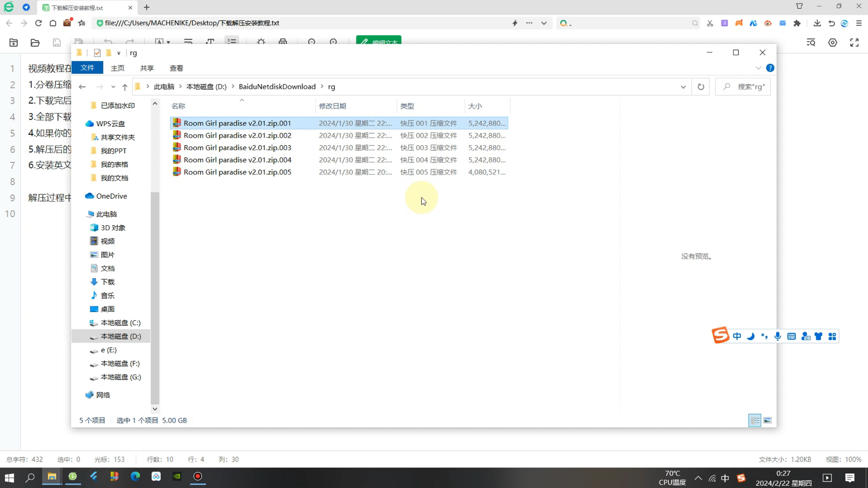Click the open folder icon in text viewer toolbar
The width and height of the screenshot is (868, 488).
coord(35,43)
